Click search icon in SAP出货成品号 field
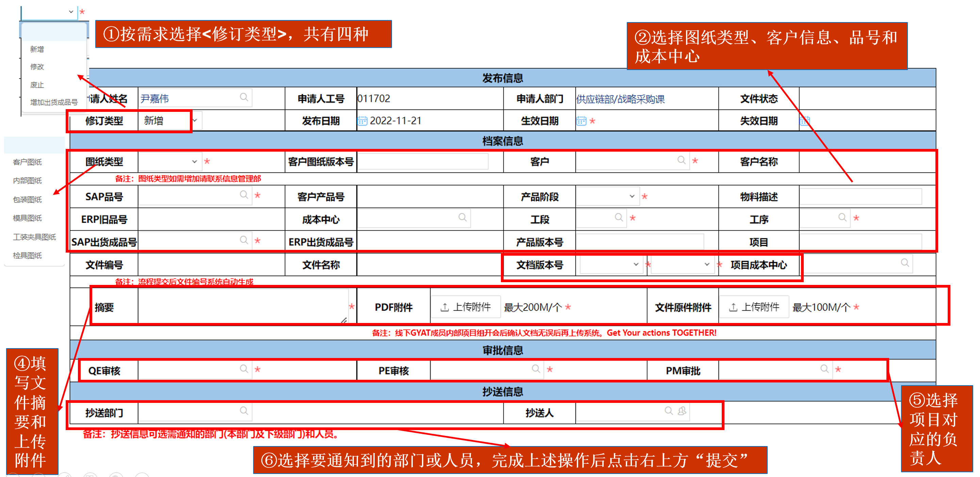Image resolution: width=980 pixels, height=477 pixels. 244,240
